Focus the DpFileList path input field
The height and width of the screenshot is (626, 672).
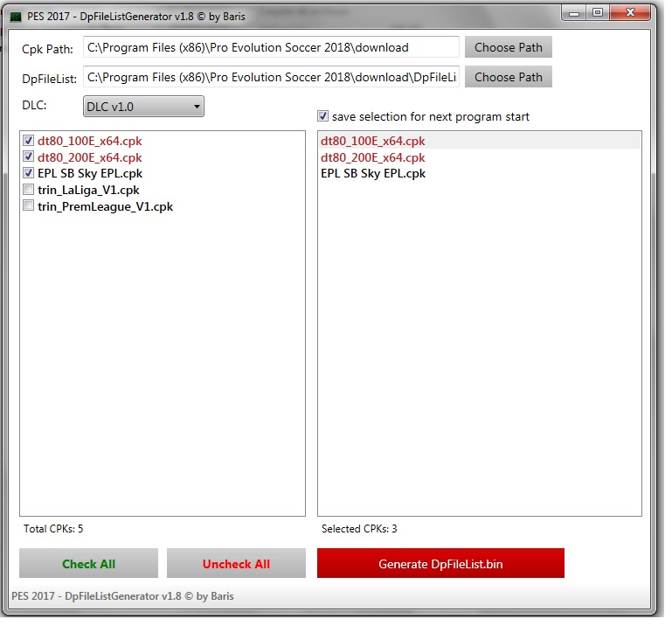271,77
